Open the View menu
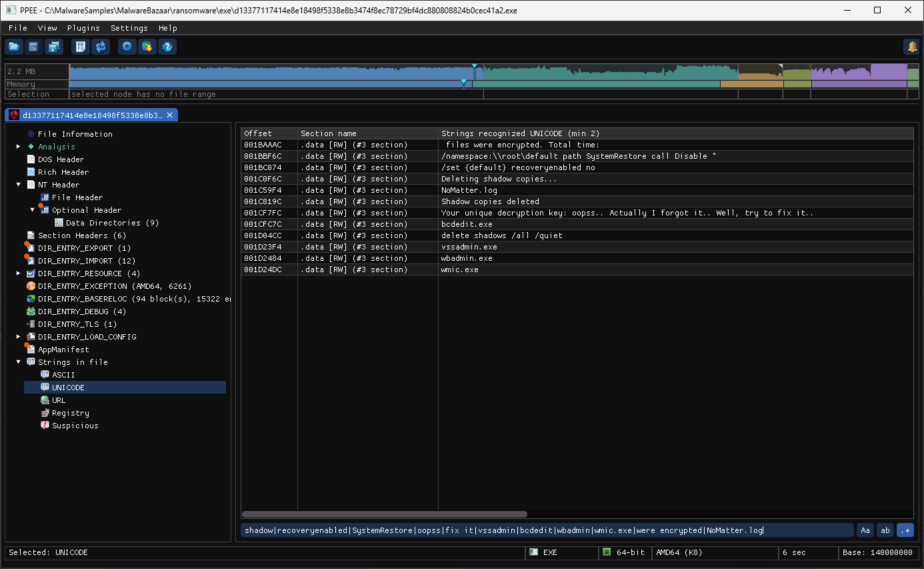 (47, 28)
